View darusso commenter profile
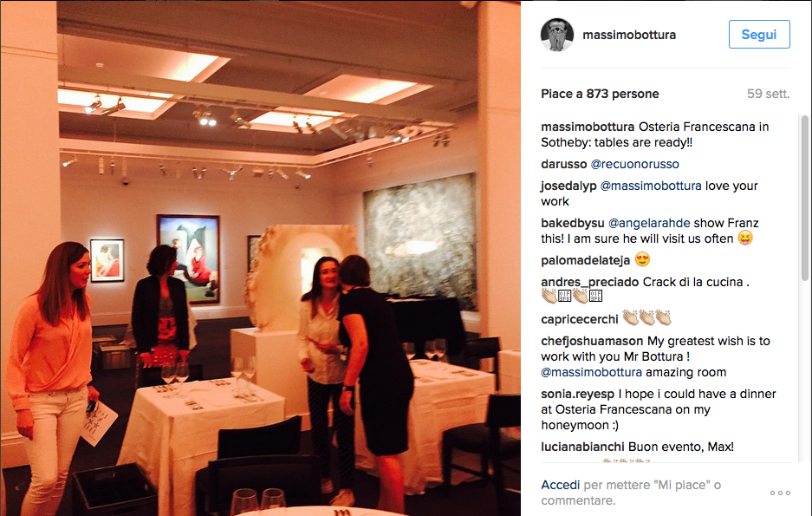 pyautogui.click(x=564, y=164)
